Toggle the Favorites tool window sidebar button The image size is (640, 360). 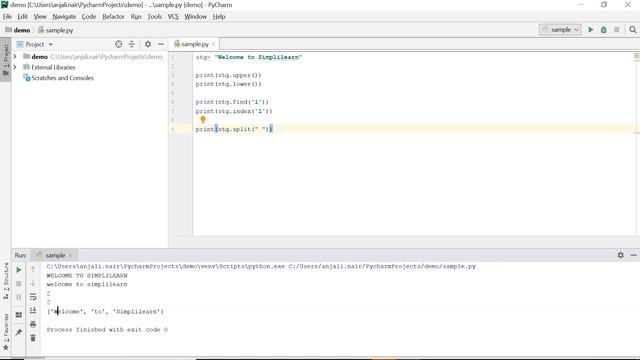[6, 332]
